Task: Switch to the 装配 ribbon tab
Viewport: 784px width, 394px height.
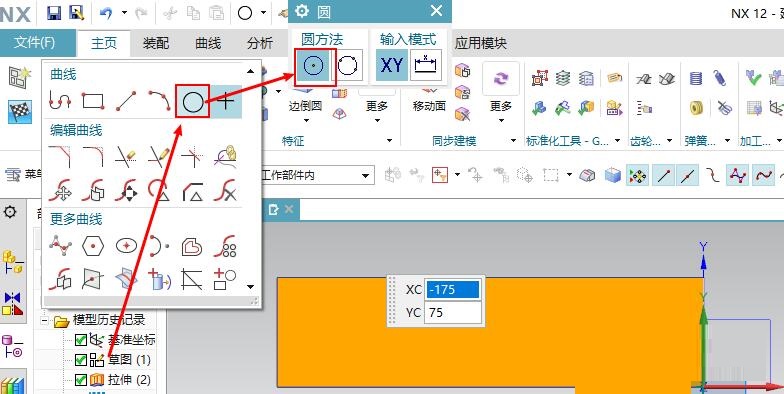Action: pyautogui.click(x=156, y=44)
